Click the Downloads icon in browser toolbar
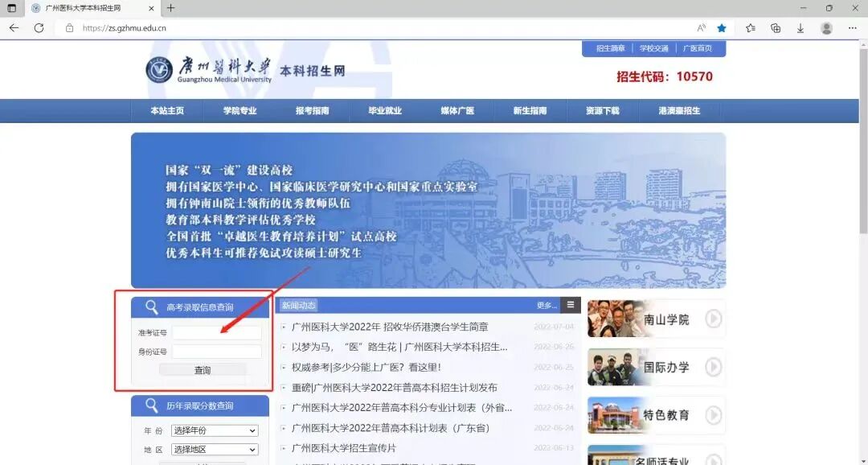 800,27
